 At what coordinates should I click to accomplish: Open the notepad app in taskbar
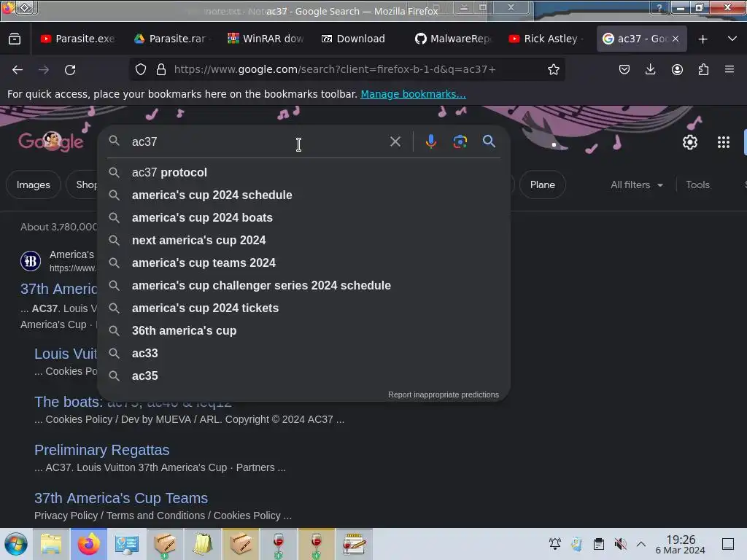354,544
